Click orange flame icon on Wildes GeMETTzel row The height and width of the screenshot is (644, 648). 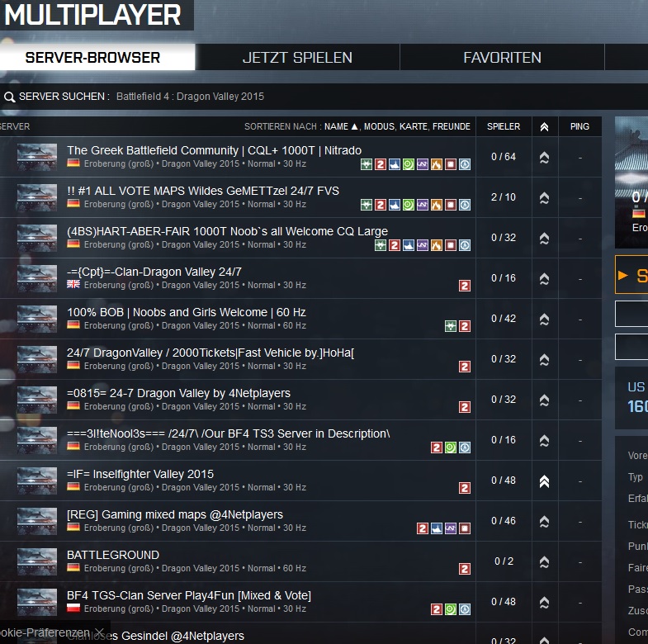[x=437, y=205]
